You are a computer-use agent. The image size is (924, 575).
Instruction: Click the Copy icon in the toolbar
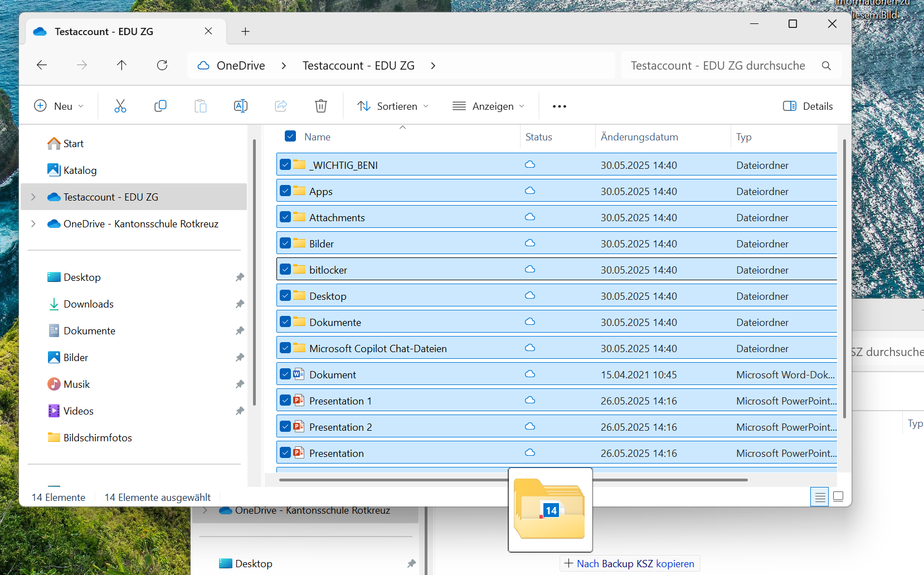pos(161,106)
